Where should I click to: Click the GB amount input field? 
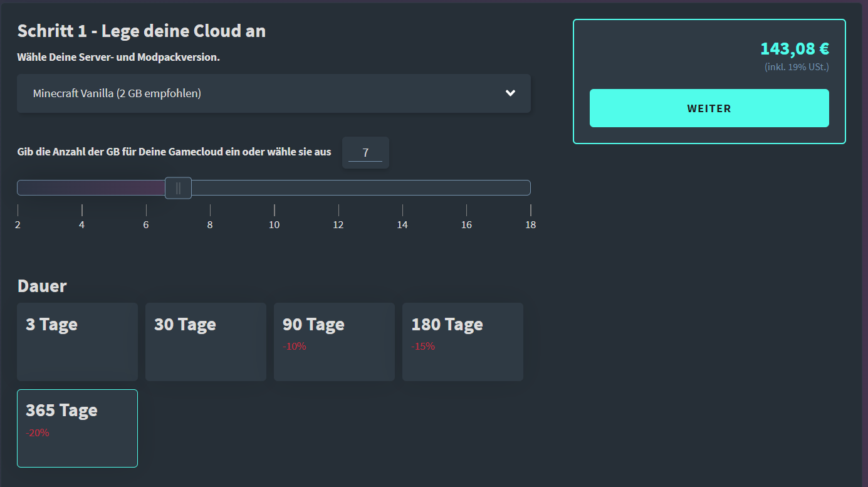[365, 152]
